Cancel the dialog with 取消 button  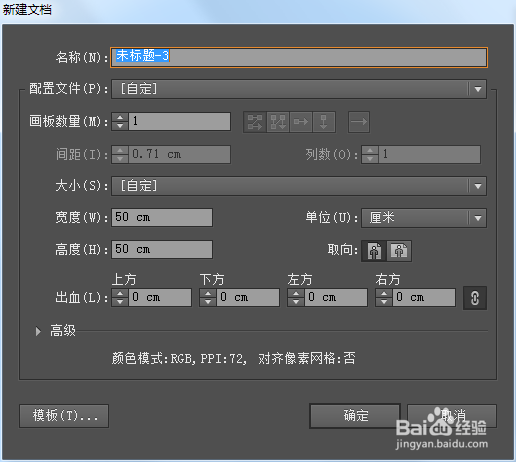(x=452, y=416)
